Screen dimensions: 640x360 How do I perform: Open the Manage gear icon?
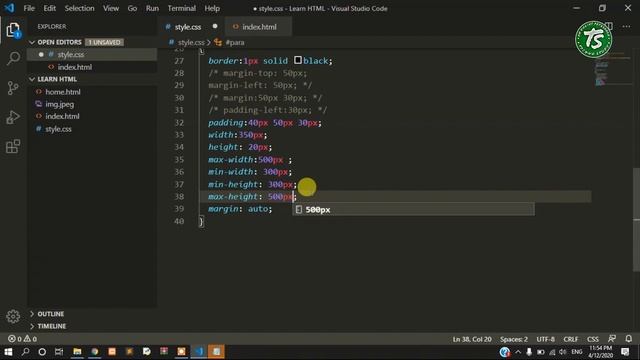[13, 316]
